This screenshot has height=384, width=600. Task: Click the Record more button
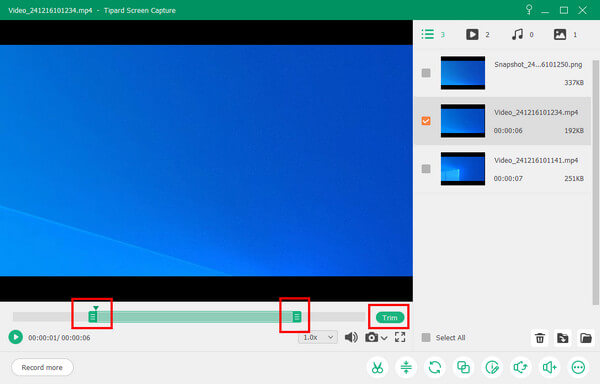(x=42, y=368)
